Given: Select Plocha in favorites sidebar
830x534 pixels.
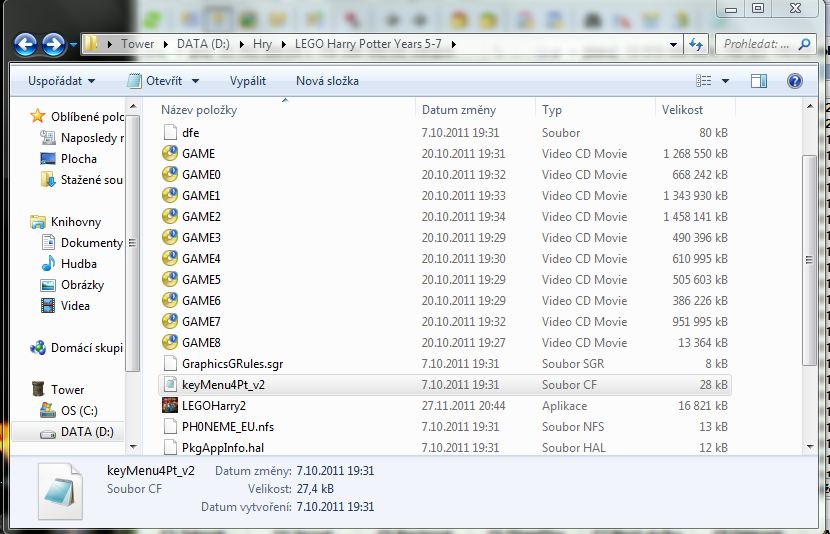Looking at the screenshot, I should click(79, 159).
